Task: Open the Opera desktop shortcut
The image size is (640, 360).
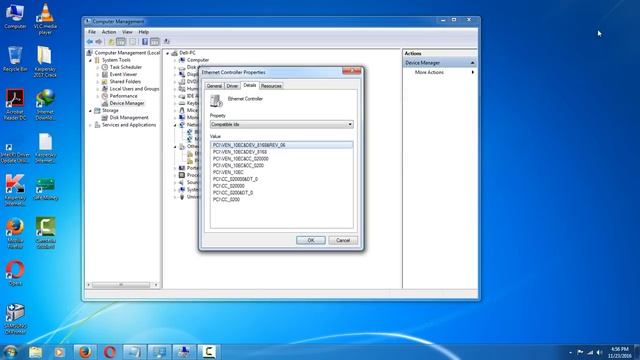Action: (x=15, y=273)
